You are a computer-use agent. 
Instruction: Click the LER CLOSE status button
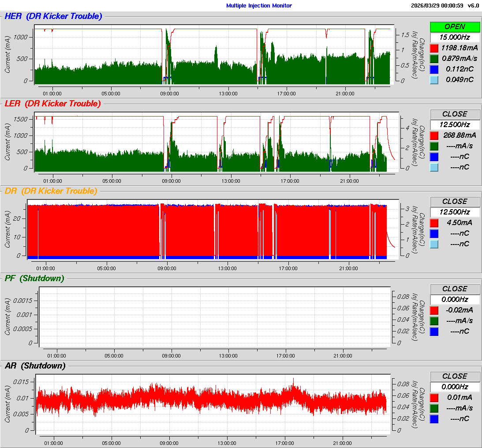455,114
